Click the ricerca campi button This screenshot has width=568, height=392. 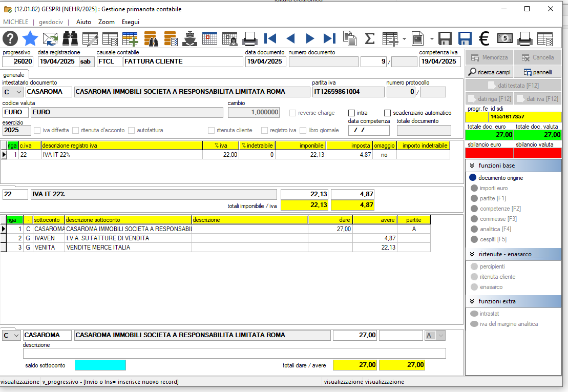(x=490, y=72)
